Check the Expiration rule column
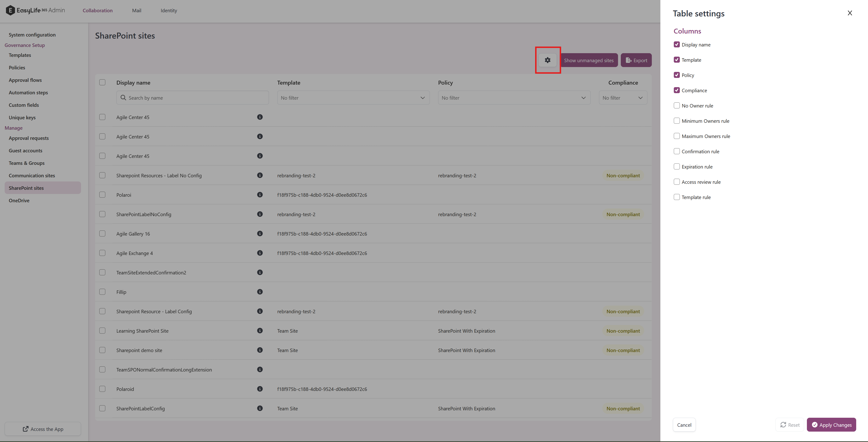The height and width of the screenshot is (442, 868). click(x=676, y=167)
